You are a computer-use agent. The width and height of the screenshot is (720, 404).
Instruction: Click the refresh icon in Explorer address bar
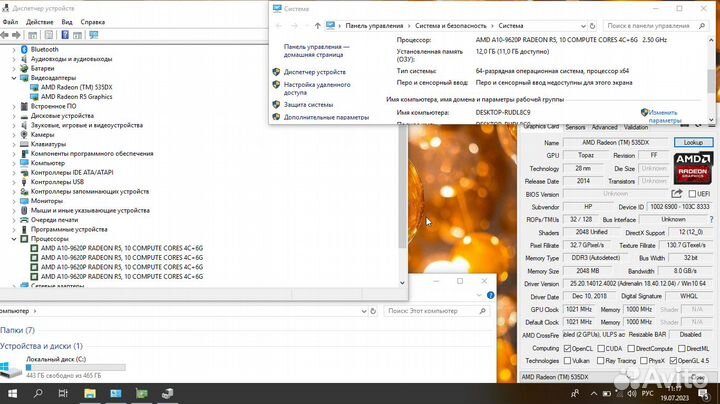pyautogui.click(x=373, y=311)
